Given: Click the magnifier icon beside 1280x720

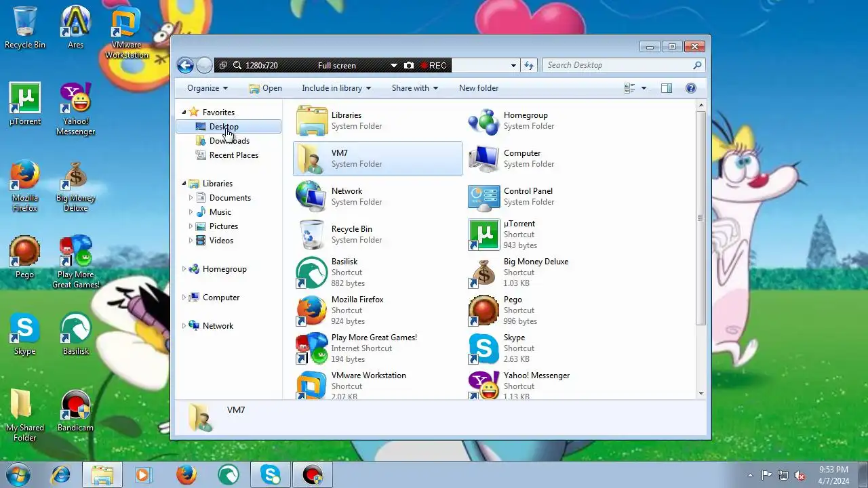Looking at the screenshot, I should click(x=237, y=65).
